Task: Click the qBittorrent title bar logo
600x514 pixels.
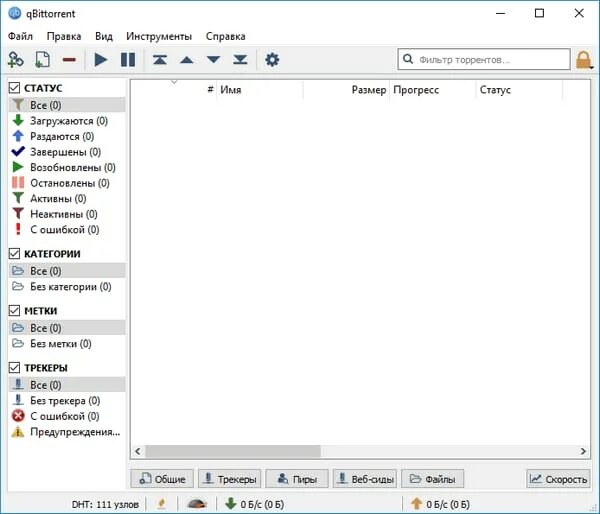Action: click(x=15, y=13)
